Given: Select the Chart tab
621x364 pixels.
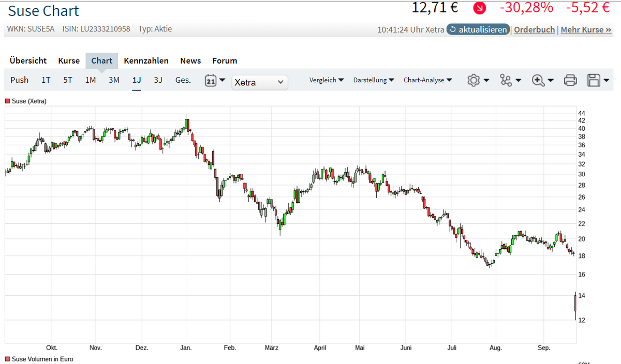Looking at the screenshot, I should (102, 60).
